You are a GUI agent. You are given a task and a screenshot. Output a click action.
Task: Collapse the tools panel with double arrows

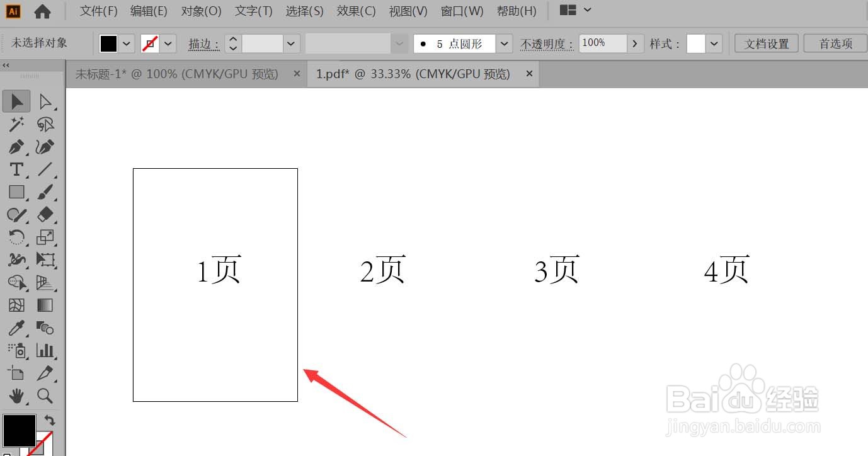(6, 66)
